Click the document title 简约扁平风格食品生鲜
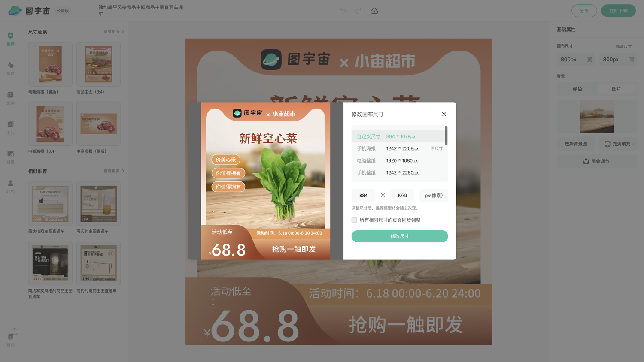Image resolution: width=644 pixels, height=362 pixels. click(141, 11)
